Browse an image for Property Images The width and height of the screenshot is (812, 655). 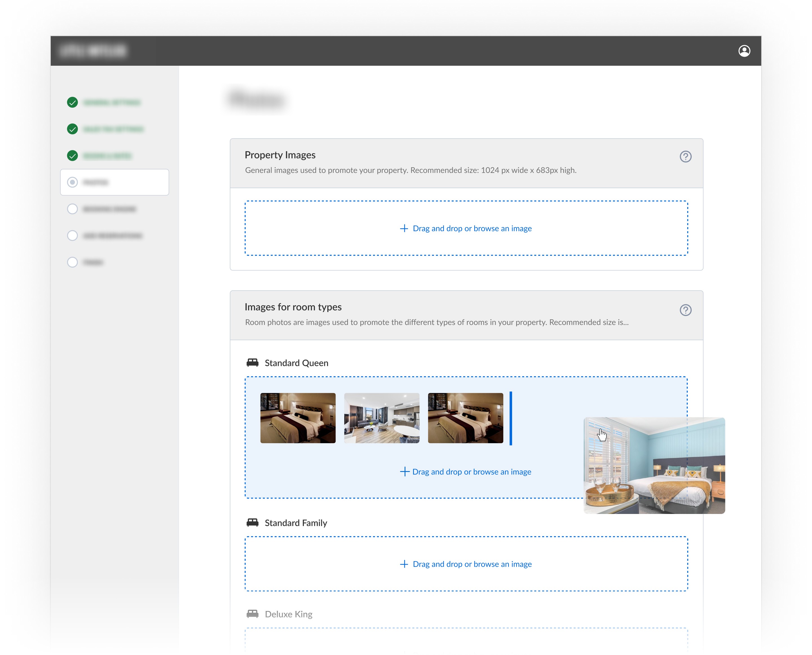[x=472, y=228]
